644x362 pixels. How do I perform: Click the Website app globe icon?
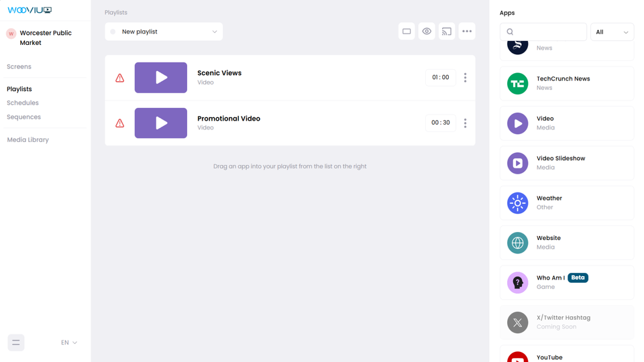(517, 243)
